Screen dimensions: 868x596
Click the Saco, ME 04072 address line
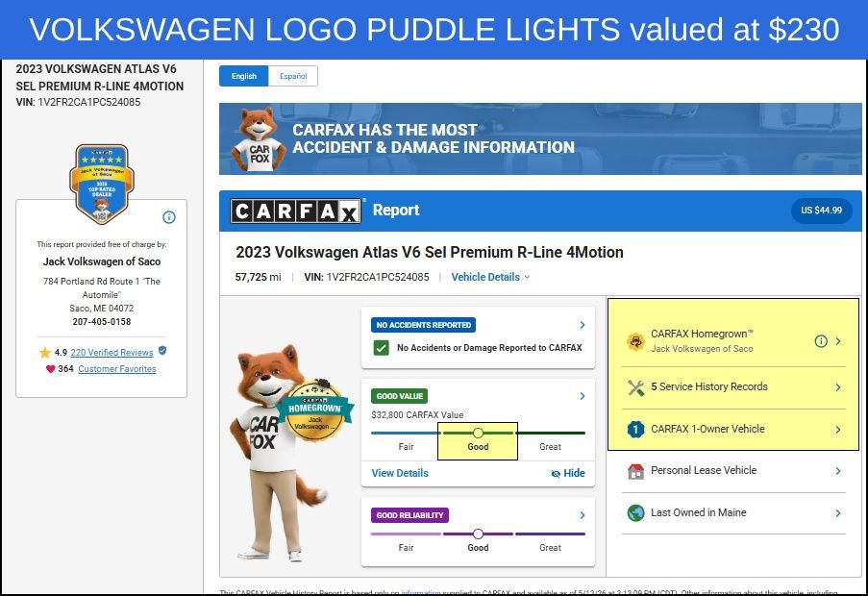pos(102,309)
